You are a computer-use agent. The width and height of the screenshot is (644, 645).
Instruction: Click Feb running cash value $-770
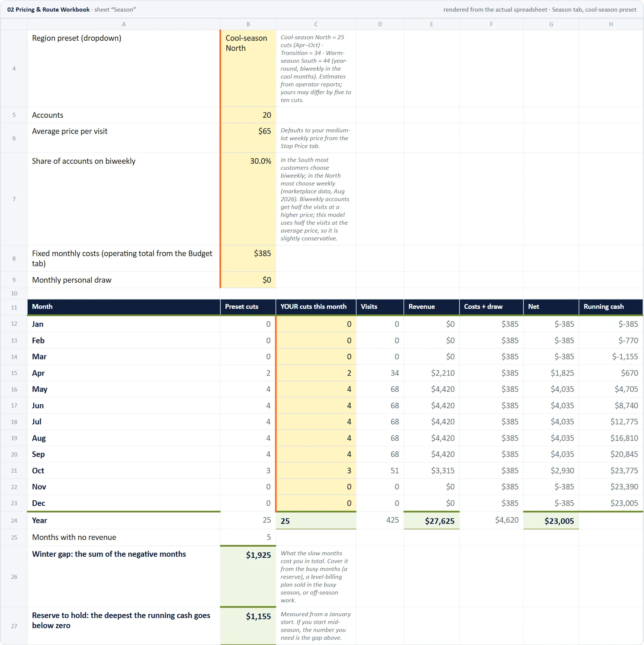pyautogui.click(x=628, y=341)
